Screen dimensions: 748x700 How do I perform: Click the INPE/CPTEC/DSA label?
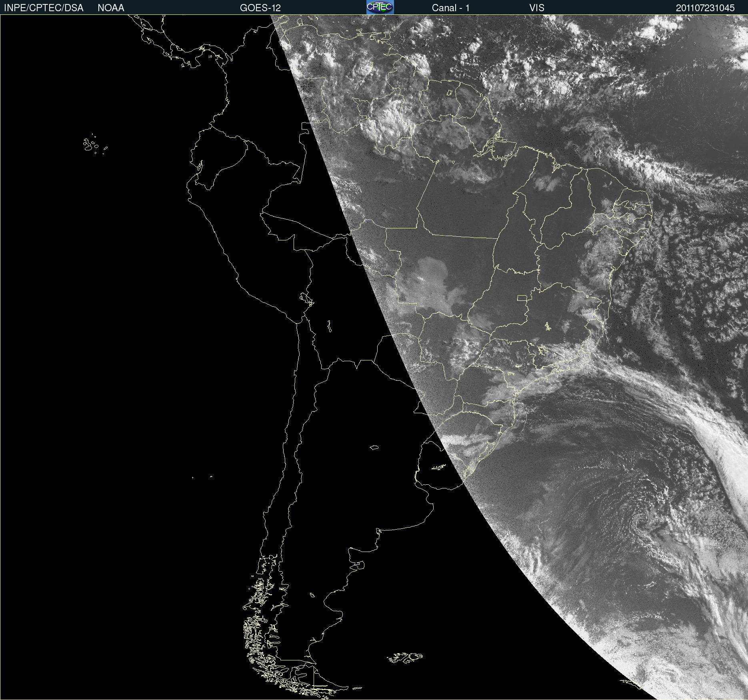[44, 8]
